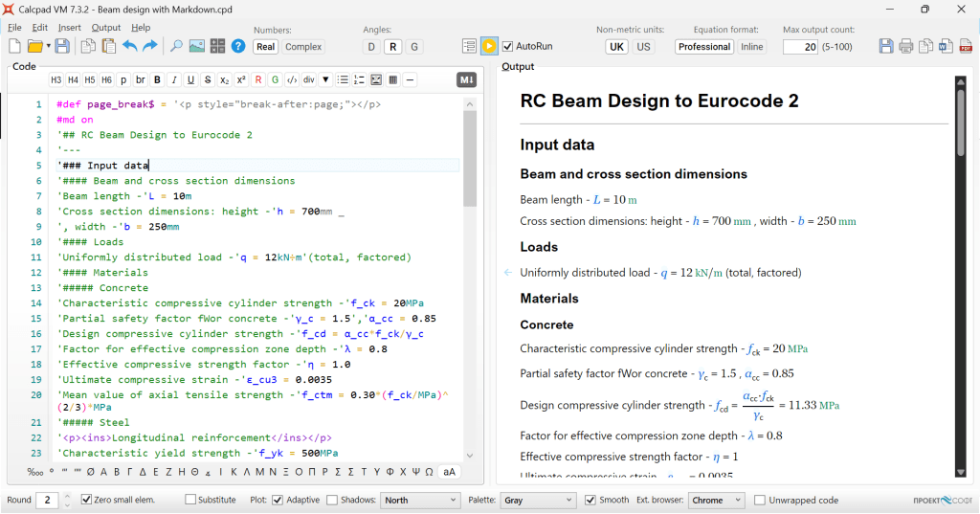Click the Max output count field
Image resolution: width=980 pixels, height=514 pixels.
[x=800, y=47]
